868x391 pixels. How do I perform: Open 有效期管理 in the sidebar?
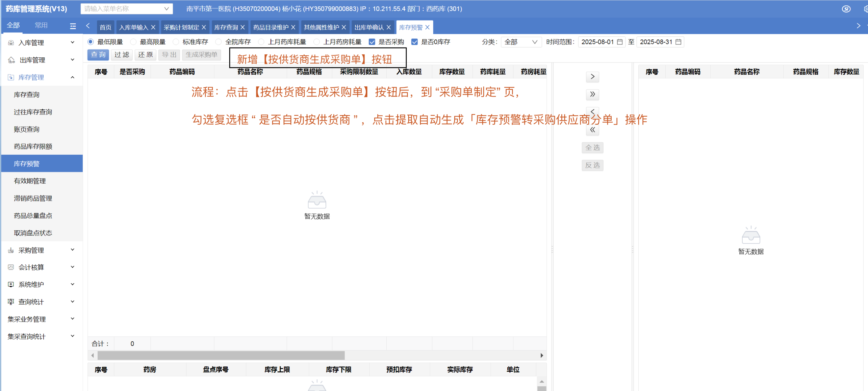pos(30,181)
